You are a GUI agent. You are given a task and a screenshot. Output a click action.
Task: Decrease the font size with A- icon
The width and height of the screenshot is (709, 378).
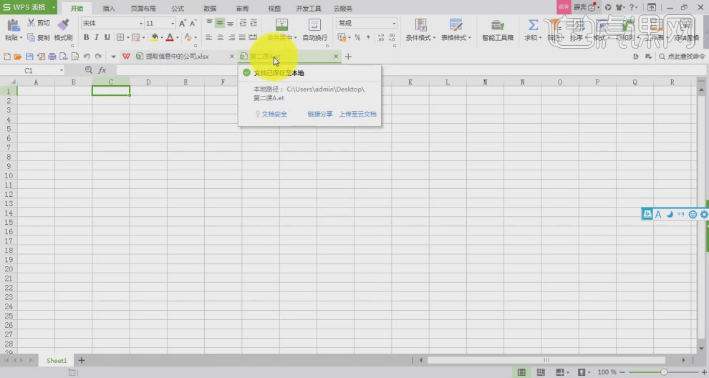(x=193, y=23)
